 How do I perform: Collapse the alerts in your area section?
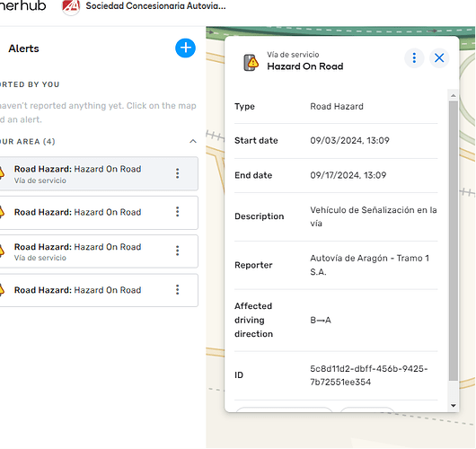click(193, 142)
